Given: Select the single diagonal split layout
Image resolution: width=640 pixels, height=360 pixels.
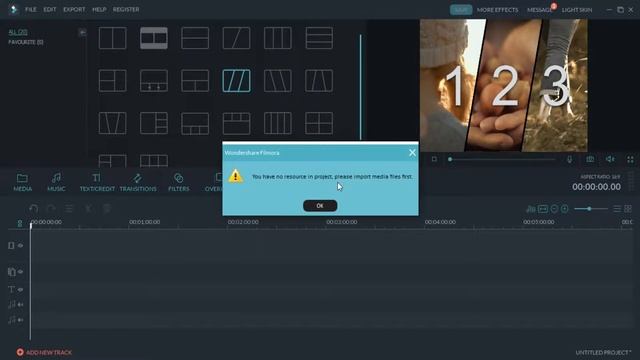Looking at the screenshot, I should 236,38.
